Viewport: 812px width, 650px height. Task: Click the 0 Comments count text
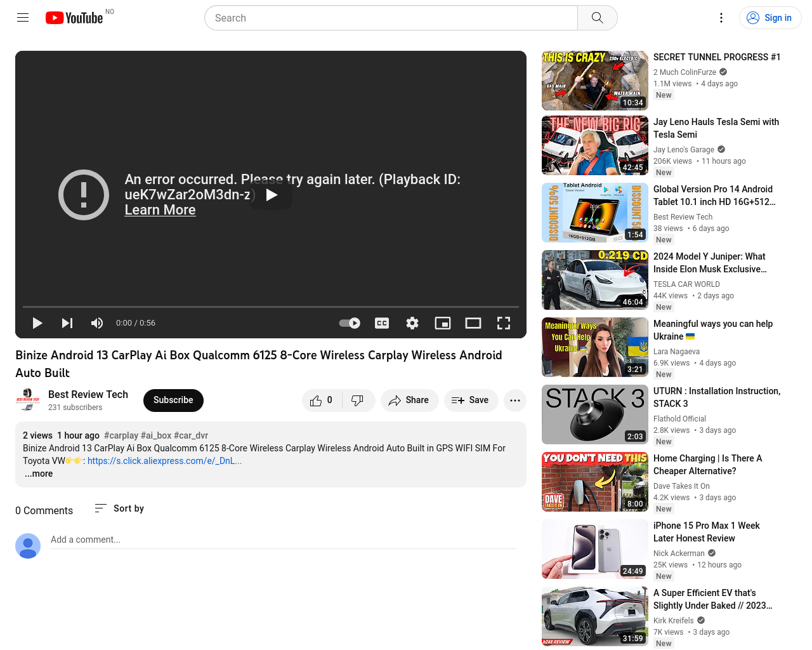[x=44, y=511]
